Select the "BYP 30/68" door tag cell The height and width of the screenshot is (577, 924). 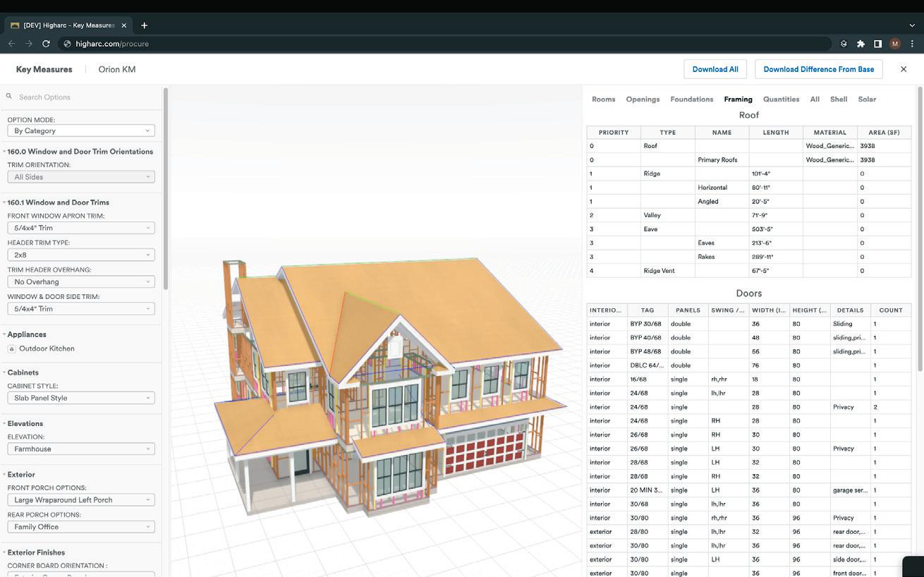tap(648, 324)
